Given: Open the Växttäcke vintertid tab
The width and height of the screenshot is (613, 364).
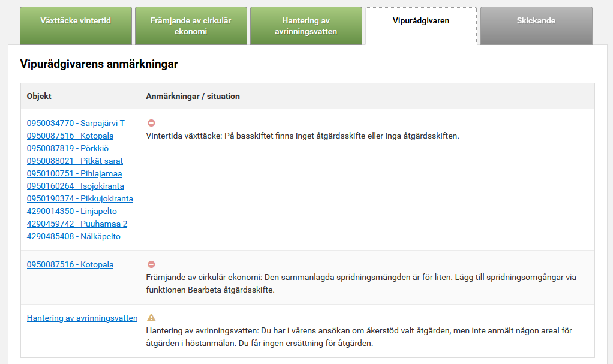Looking at the screenshot, I should [x=76, y=25].
